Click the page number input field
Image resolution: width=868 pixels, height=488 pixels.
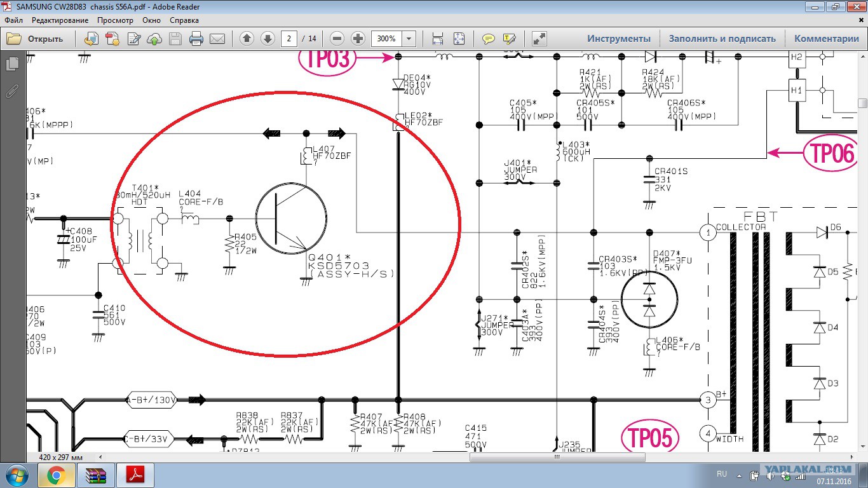coord(289,39)
